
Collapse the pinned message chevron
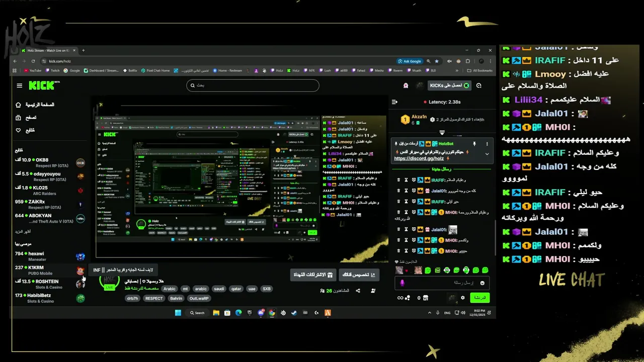[487, 154]
